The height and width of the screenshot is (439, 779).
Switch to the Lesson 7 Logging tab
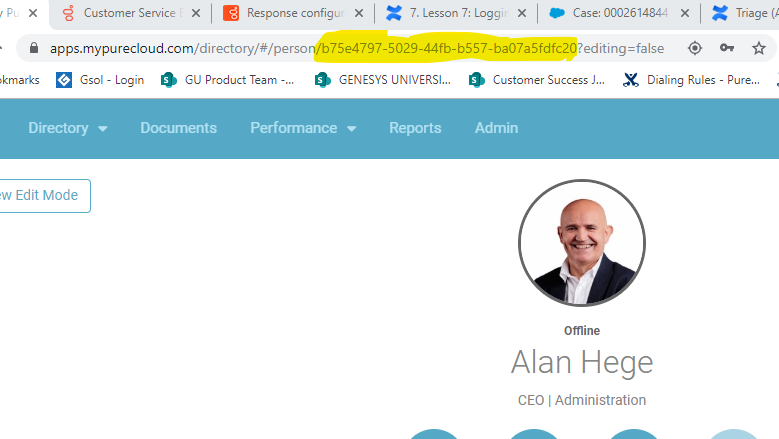pos(458,13)
